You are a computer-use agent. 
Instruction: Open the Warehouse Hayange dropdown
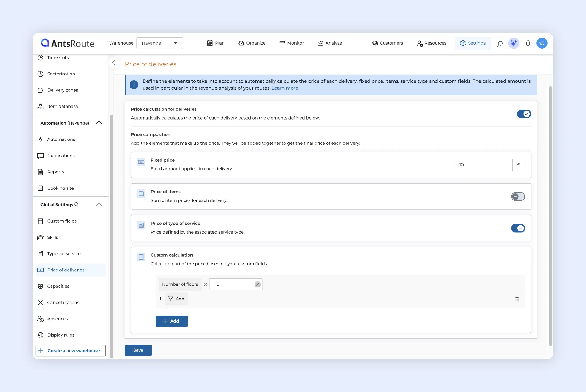coord(160,43)
